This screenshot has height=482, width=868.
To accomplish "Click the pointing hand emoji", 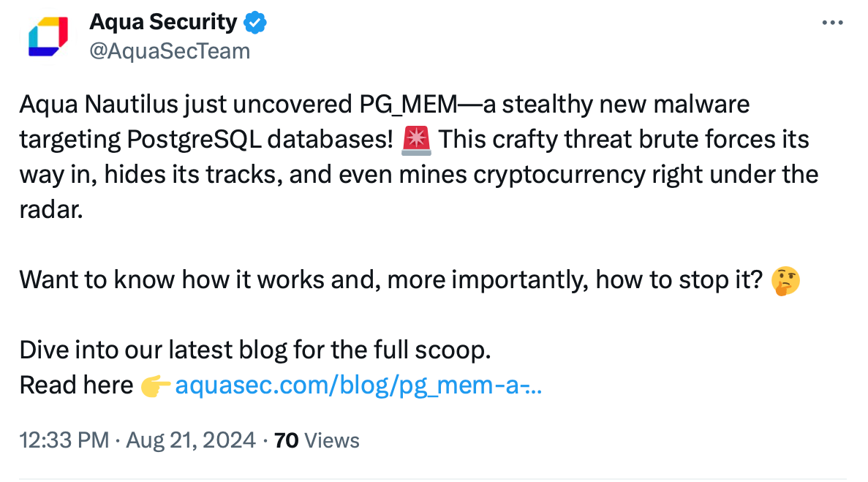I will pos(155,385).
